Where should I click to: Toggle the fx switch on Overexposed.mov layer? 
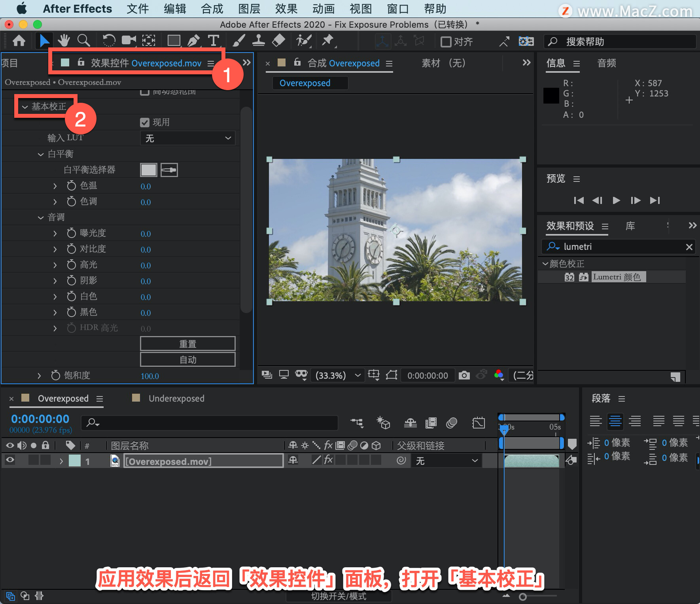[x=328, y=460]
